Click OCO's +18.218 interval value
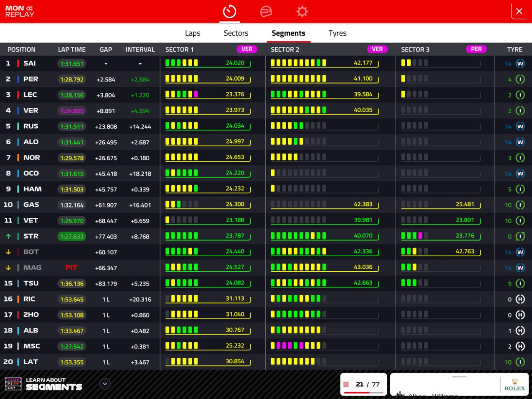The height and width of the screenshot is (399, 532). [140, 174]
